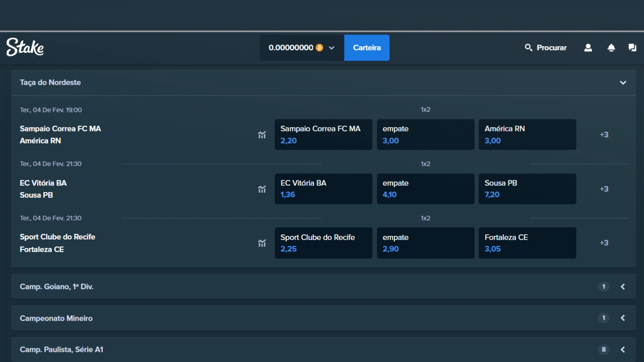This screenshot has height=362, width=644.
Task: Click the count badge 1 on Camp. Goiano
Action: (x=604, y=287)
